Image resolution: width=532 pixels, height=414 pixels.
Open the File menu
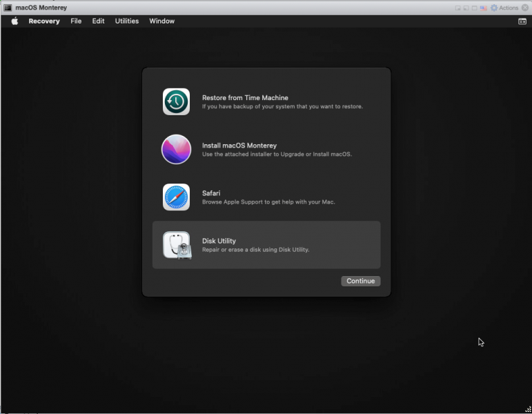click(76, 21)
